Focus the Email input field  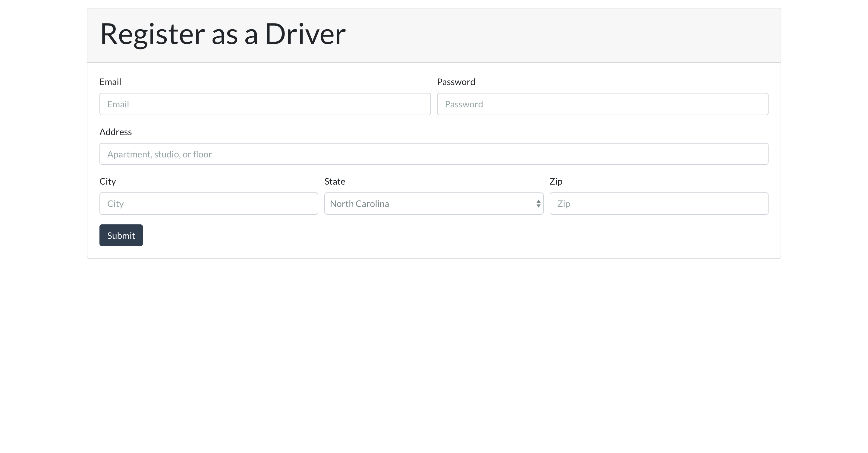point(265,104)
